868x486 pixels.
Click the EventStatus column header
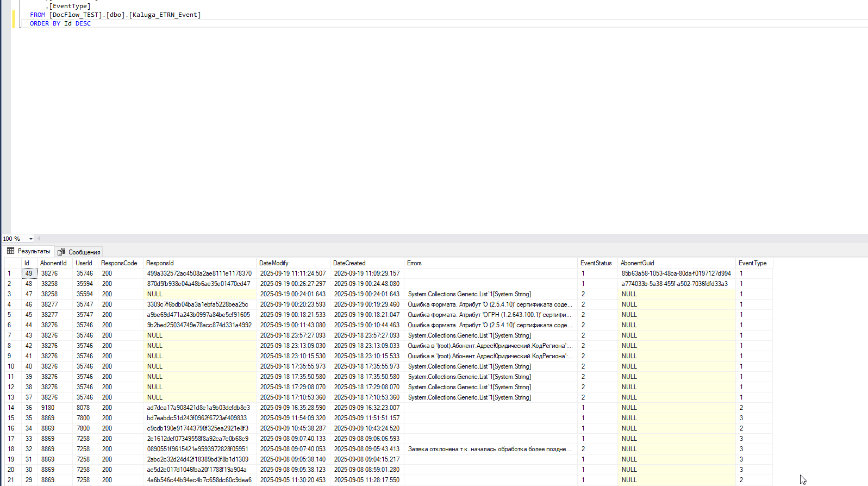(x=597, y=263)
